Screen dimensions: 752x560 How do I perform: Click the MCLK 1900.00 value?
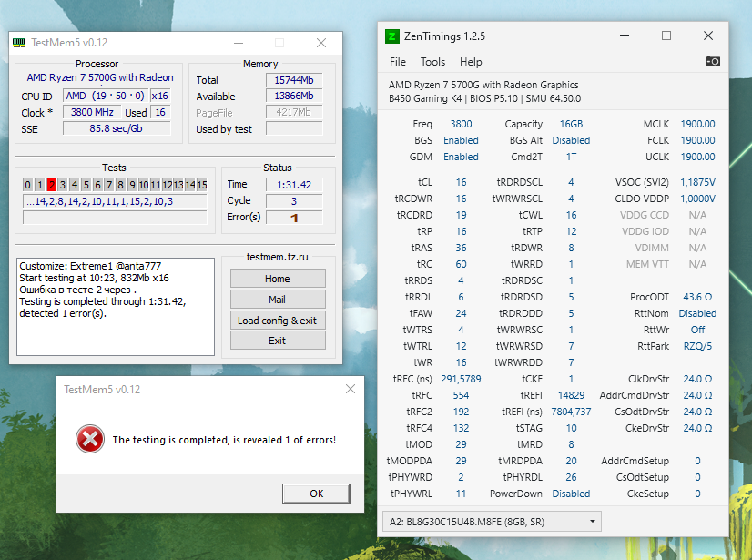697,124
